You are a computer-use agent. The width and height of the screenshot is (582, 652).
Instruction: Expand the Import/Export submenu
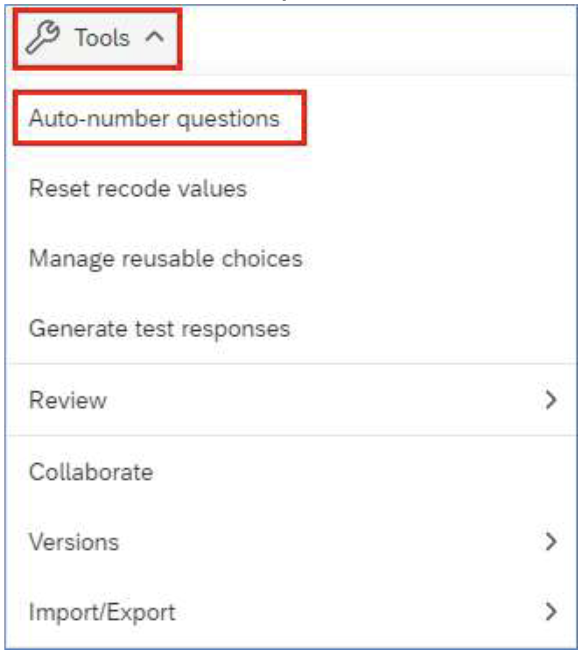291,612
